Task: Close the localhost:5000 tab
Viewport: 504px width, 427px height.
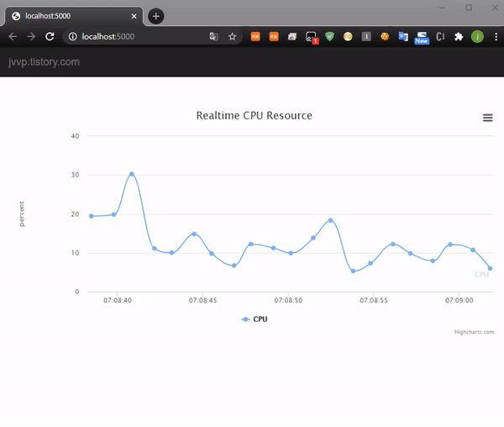Action: click(x=134, y=16)
